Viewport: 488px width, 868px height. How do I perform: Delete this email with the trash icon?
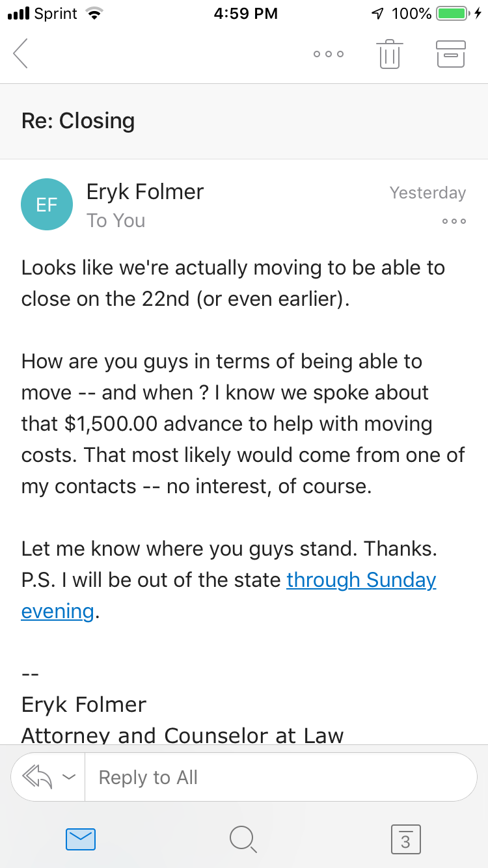(x=389, y=54)
